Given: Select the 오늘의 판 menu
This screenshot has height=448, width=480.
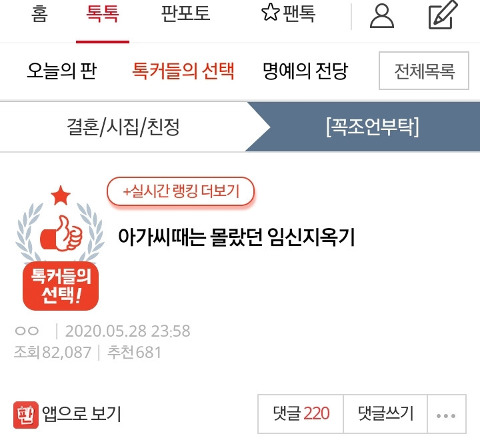Looking at the screenshot, I should (62, 71).
